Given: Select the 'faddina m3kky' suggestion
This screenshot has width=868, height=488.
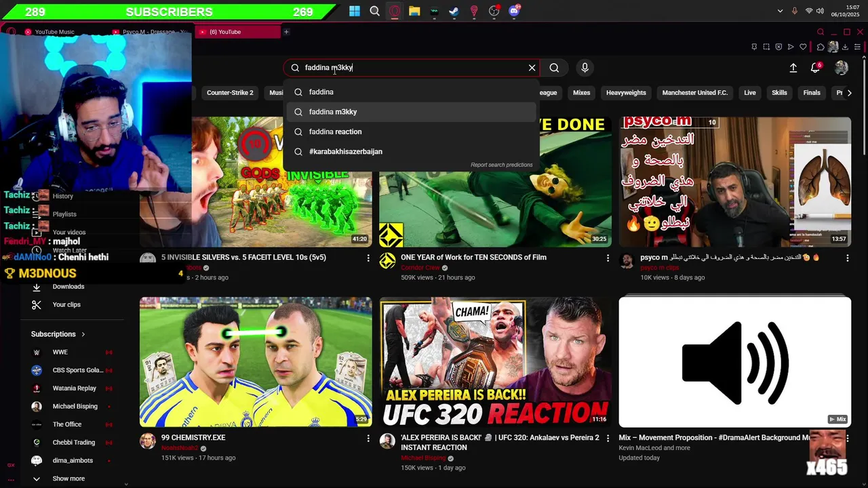Looking at the screenshot, I should point(411,112).
